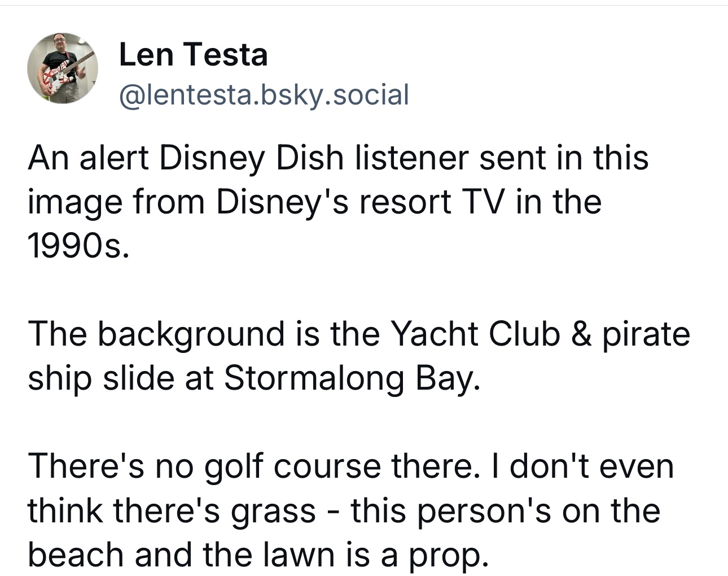Open Len Testa's profile avatar
728x576 pixels.
(x=63, y=68)
